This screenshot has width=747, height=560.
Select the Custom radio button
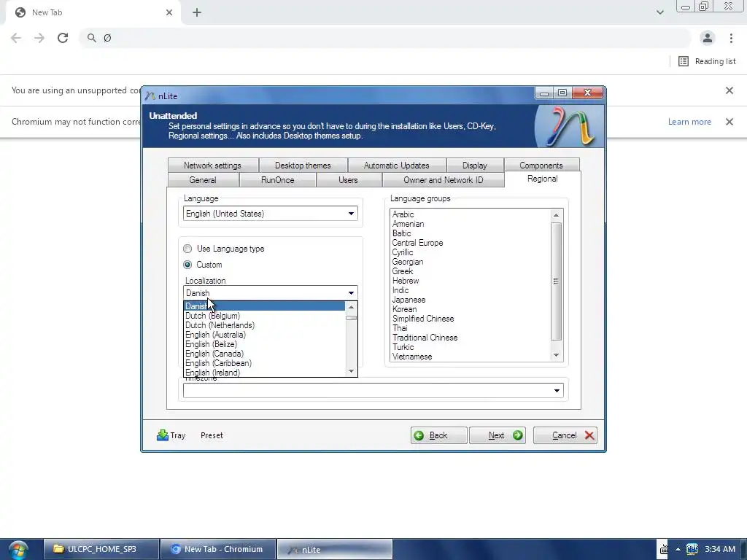tap(187, 265)
